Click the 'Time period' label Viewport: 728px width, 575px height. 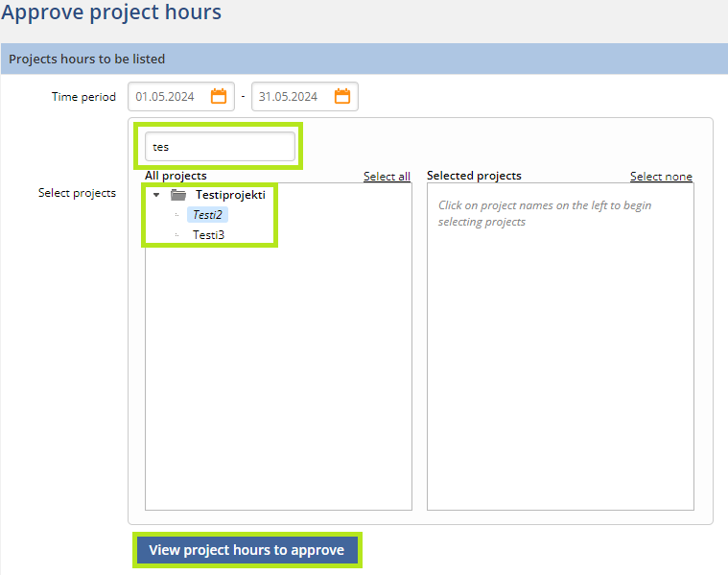(x=83, y=97)
